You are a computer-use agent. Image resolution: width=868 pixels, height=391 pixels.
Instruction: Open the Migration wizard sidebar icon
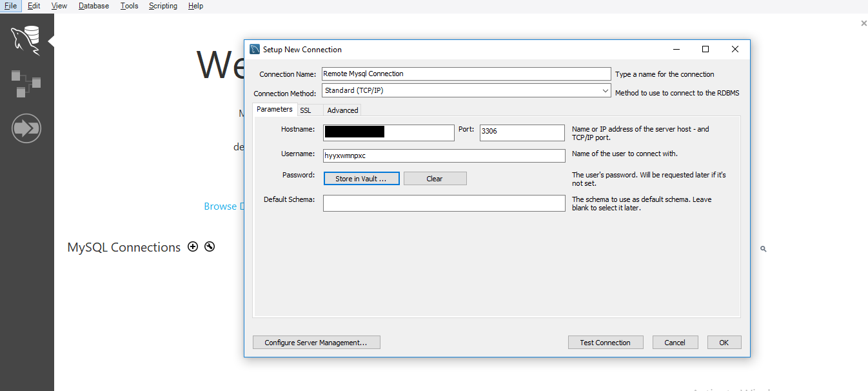click(x=26, y=128)
